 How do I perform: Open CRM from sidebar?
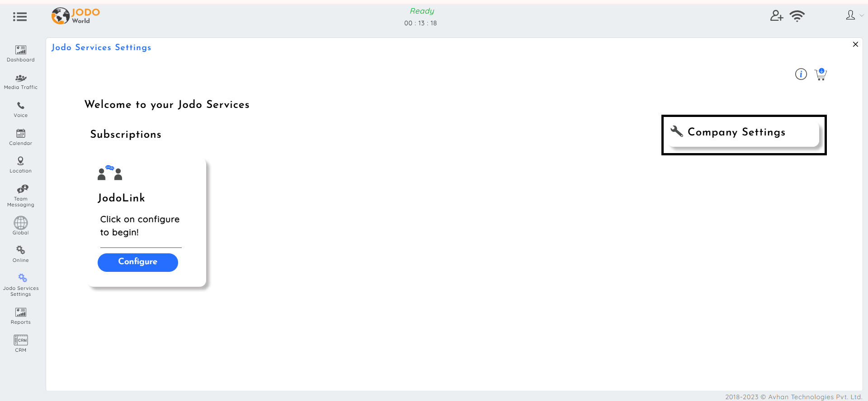point(21,344)
